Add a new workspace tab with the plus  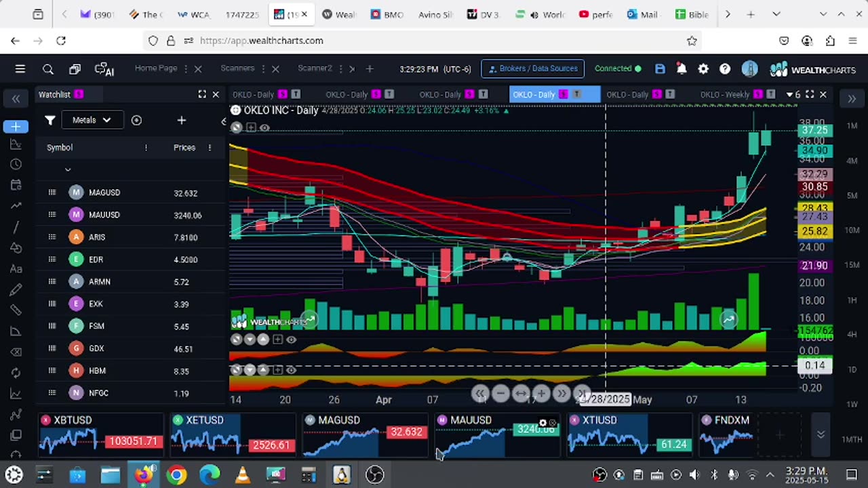point(370,68)
